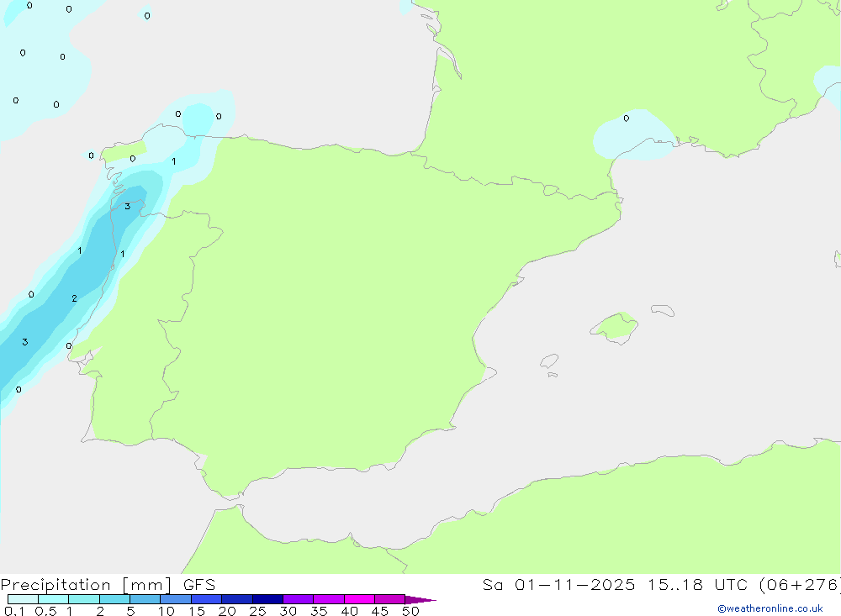The image size is (841, 616).
Task: Select the 2–5 mm legend color swatch
Action: [114, 599]
